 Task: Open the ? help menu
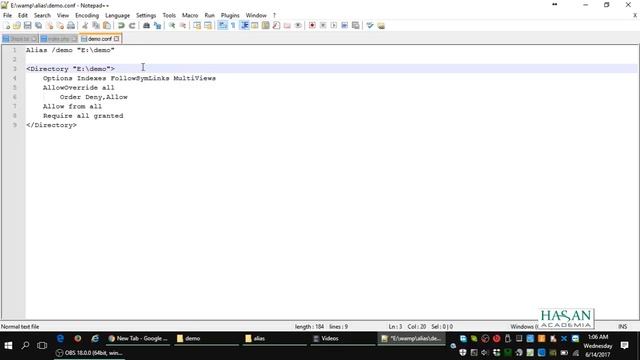(274, 15)
